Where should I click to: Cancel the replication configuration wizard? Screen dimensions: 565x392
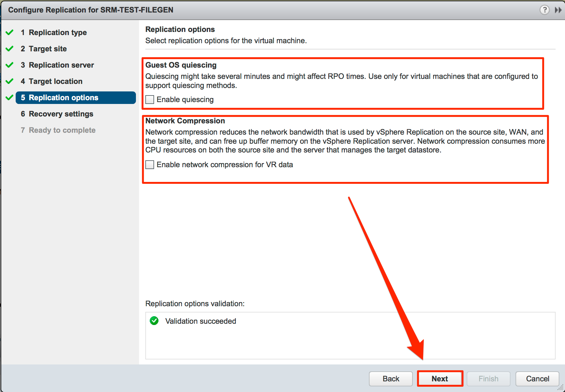coord(537,379)
